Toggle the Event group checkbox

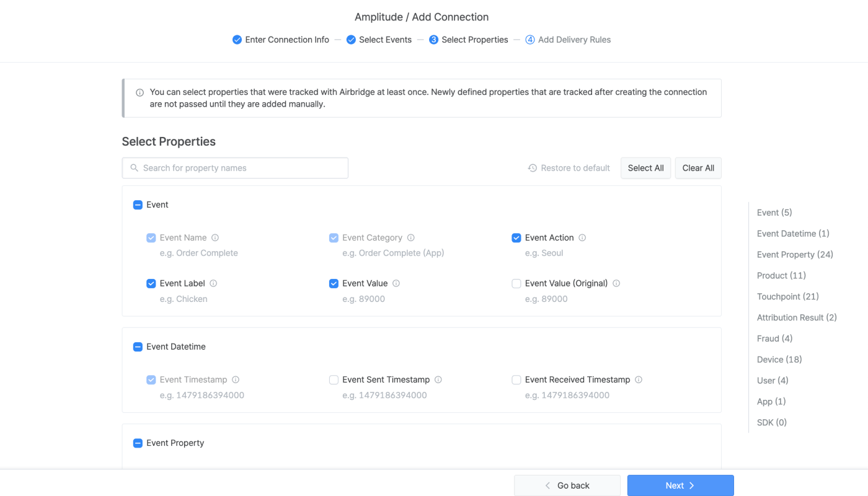[138, 205]
